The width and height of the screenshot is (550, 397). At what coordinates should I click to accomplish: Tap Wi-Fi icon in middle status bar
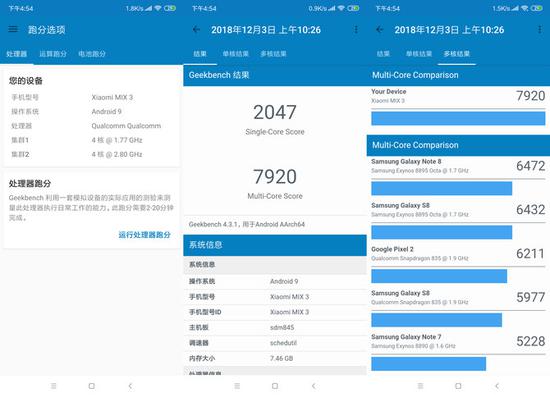click(341, 8)
